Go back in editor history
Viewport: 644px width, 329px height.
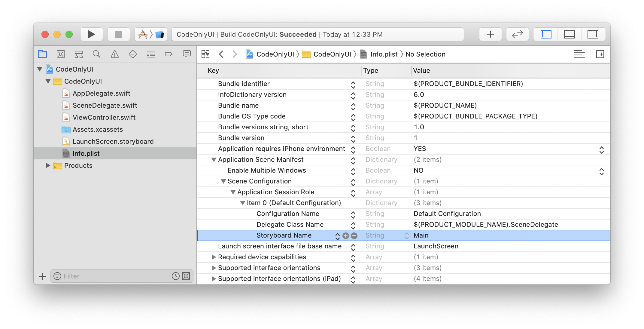pyautogui.click(x=221, y=54)
